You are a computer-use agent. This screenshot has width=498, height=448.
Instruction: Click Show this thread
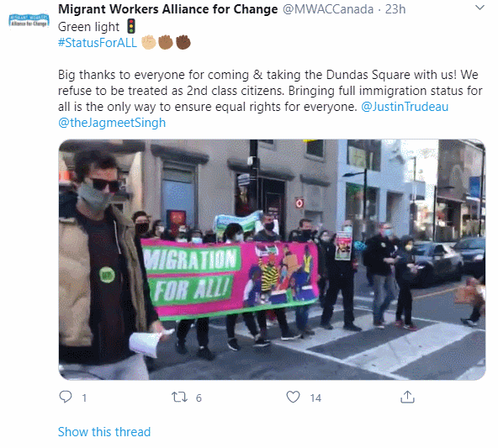(x=104, y=432)
